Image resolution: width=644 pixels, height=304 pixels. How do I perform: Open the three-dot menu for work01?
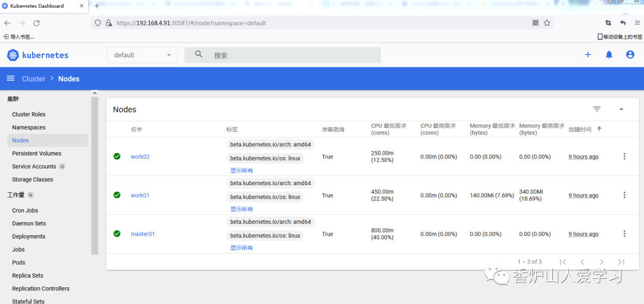click(624, 195)
